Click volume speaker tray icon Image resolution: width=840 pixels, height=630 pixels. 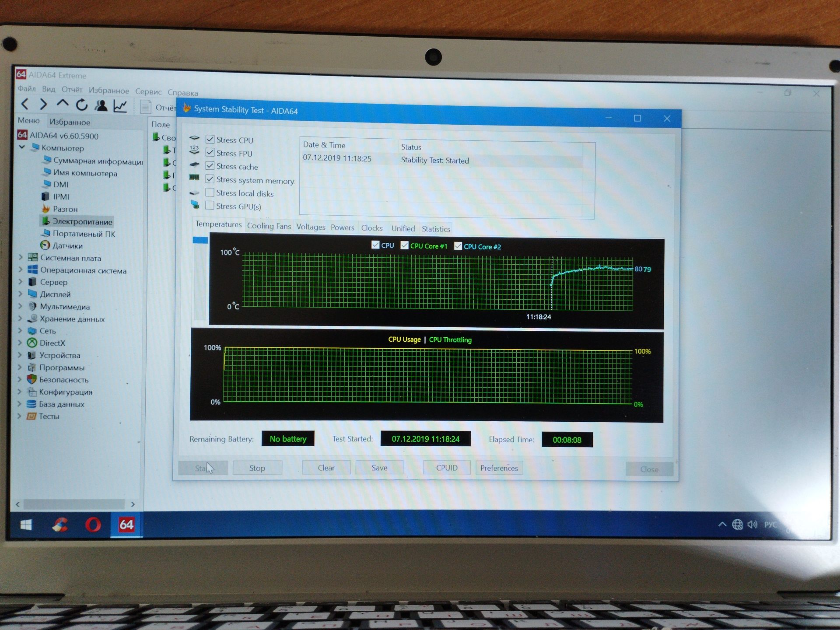(x=752, y=524)
